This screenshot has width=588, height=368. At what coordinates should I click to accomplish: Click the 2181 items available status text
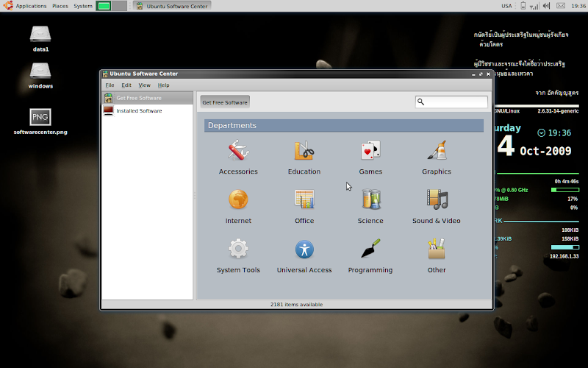(297, 305)
